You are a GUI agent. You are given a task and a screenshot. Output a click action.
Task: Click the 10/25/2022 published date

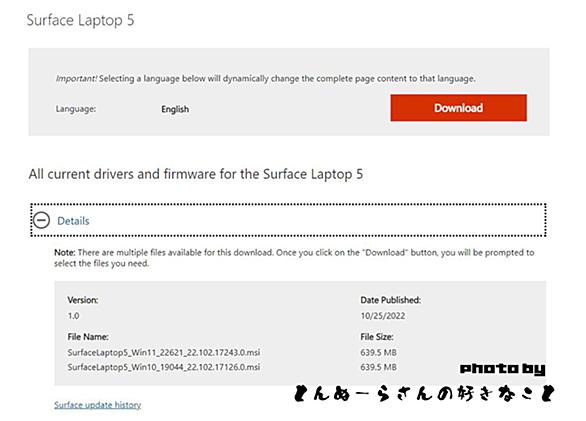point(383,316)
